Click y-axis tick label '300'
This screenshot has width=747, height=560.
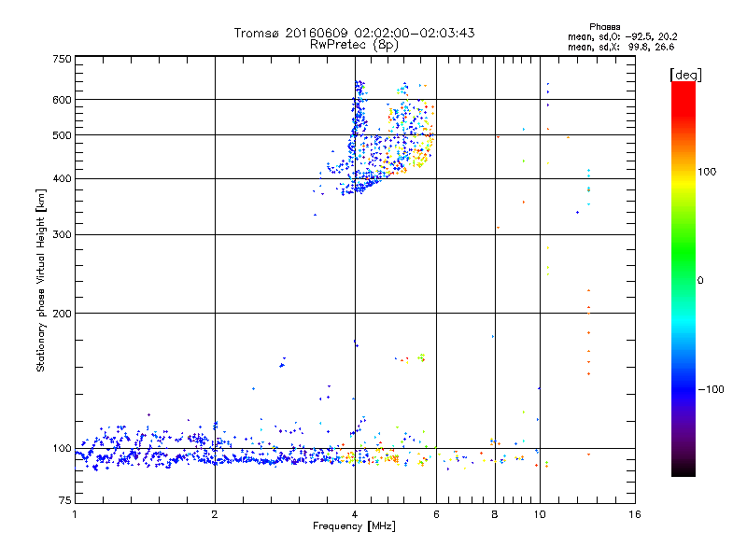tap(62, 235)
